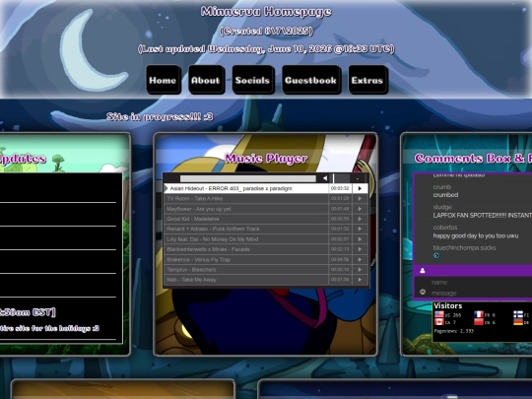The height and width of the screenshot is (399, 532).
Task: Collapse the music player with minus button
Action: 358,178
